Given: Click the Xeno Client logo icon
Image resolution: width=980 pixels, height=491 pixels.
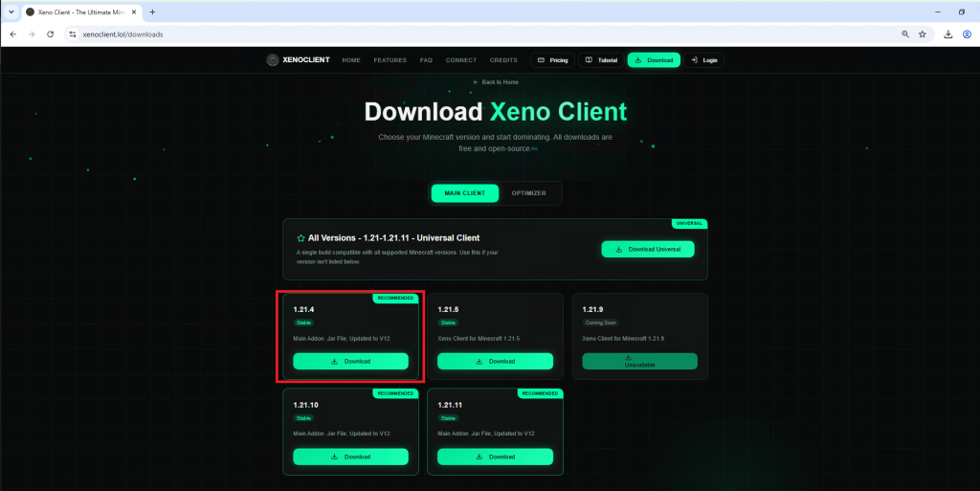Looking at the screenshot, I should click(x=273, y=60).
